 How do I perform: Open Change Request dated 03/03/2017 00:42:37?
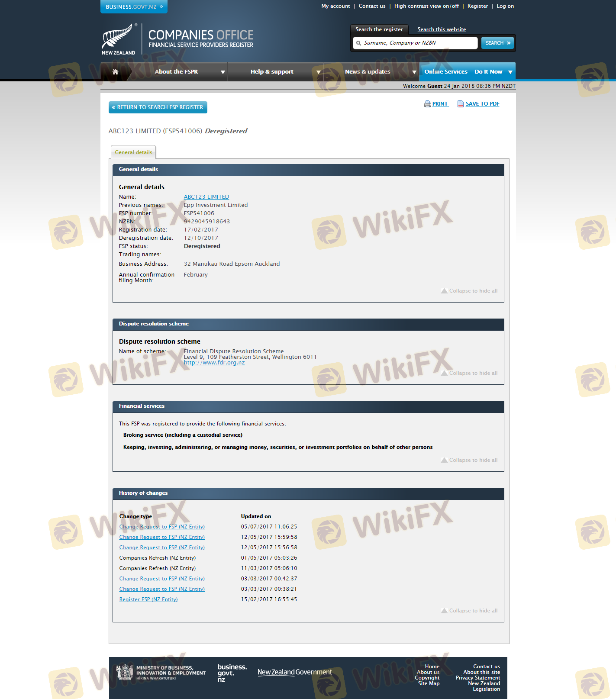coord(162,579)
